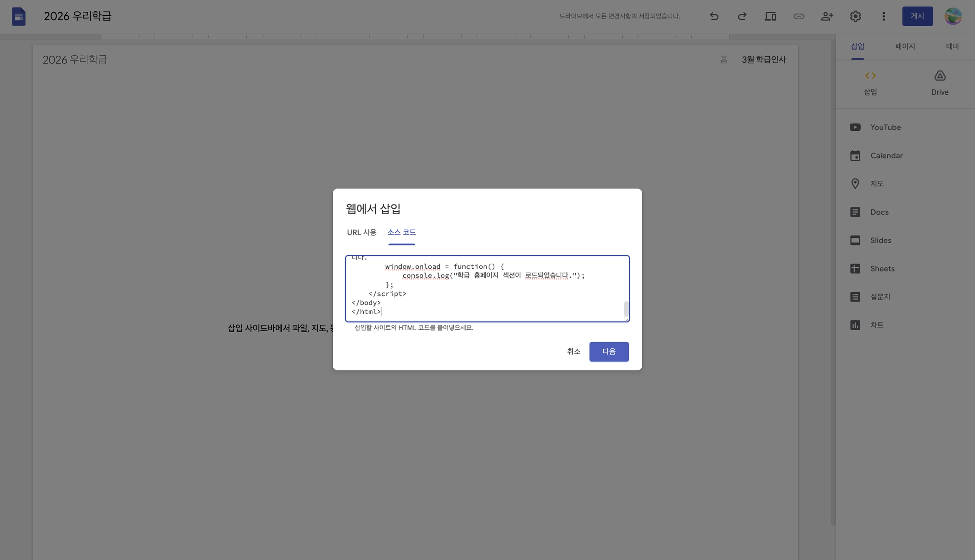975x560 pixels.
Task: Switch to the URL 사용 tab
Action: [x=361, y=232]
